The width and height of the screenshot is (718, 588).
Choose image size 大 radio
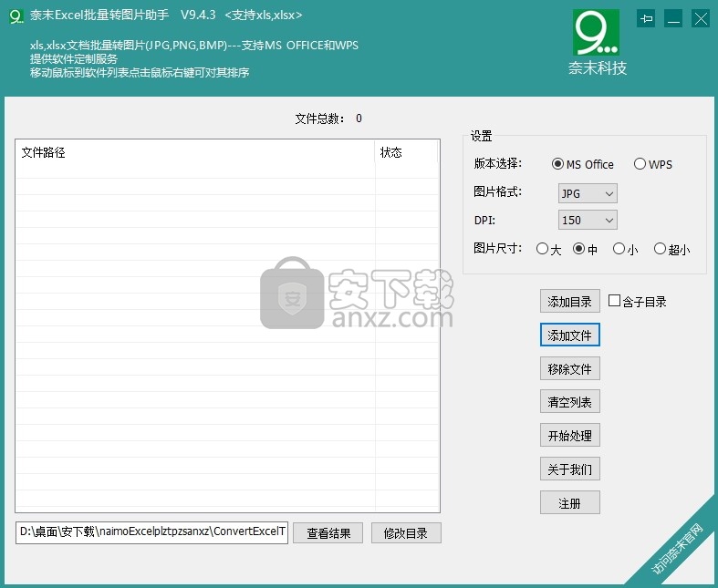pyautogui.click(x=548, y=249)
